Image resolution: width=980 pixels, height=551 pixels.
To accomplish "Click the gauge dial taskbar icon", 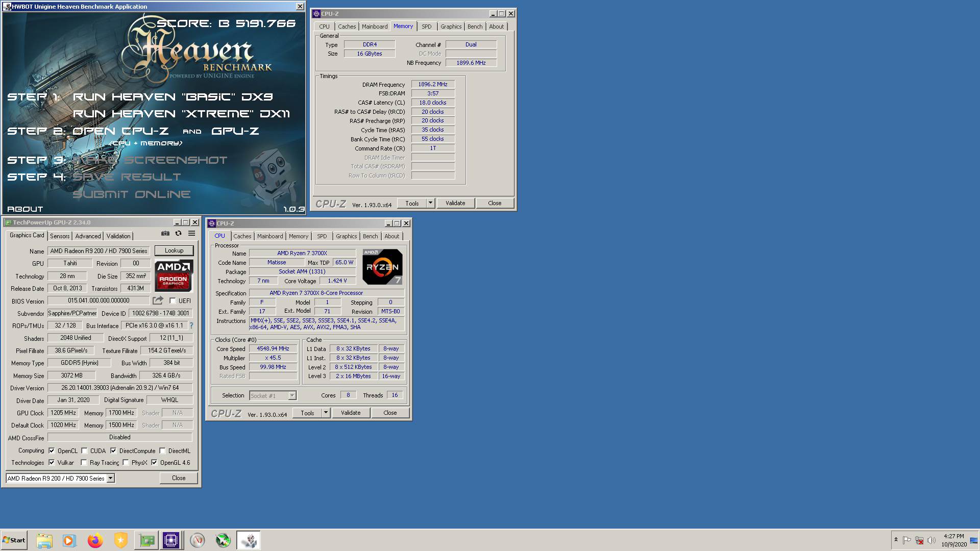I will tap(198, 540).
